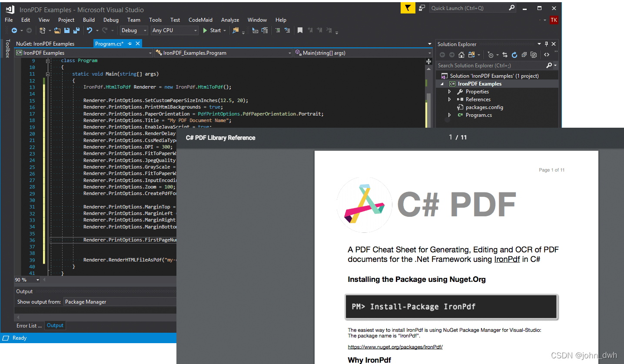Refresh the Solution Explorer
This screenshot has width=624, height=364.
tap(514, 55)
